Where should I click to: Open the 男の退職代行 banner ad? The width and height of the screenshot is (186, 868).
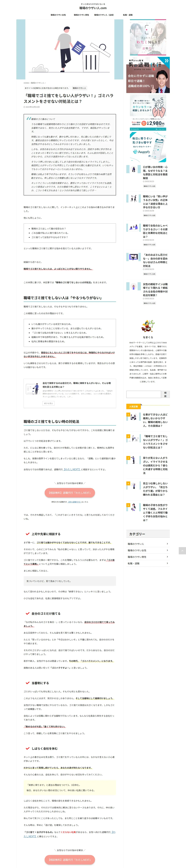[x=148, y=75]
